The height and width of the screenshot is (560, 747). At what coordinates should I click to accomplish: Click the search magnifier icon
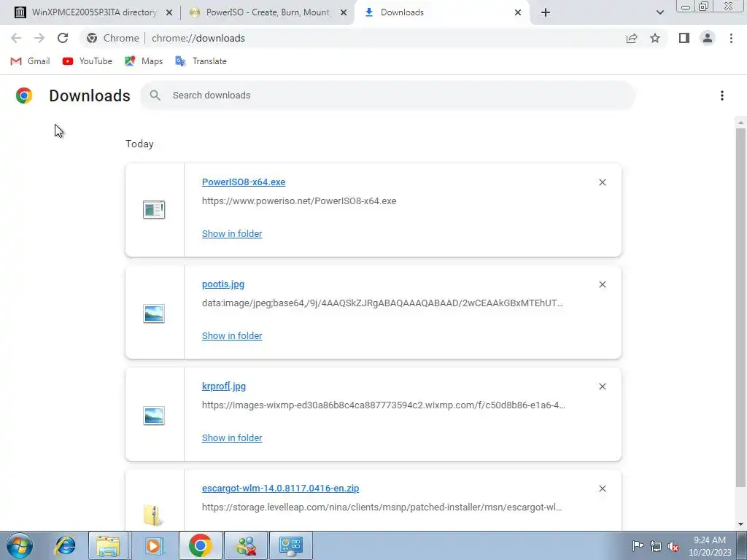(155, 96)
